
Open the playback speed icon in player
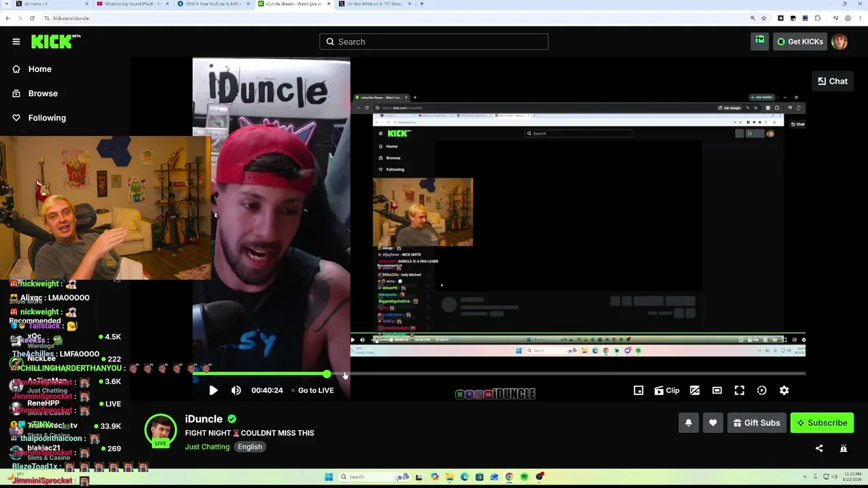[x=762, y=390]
